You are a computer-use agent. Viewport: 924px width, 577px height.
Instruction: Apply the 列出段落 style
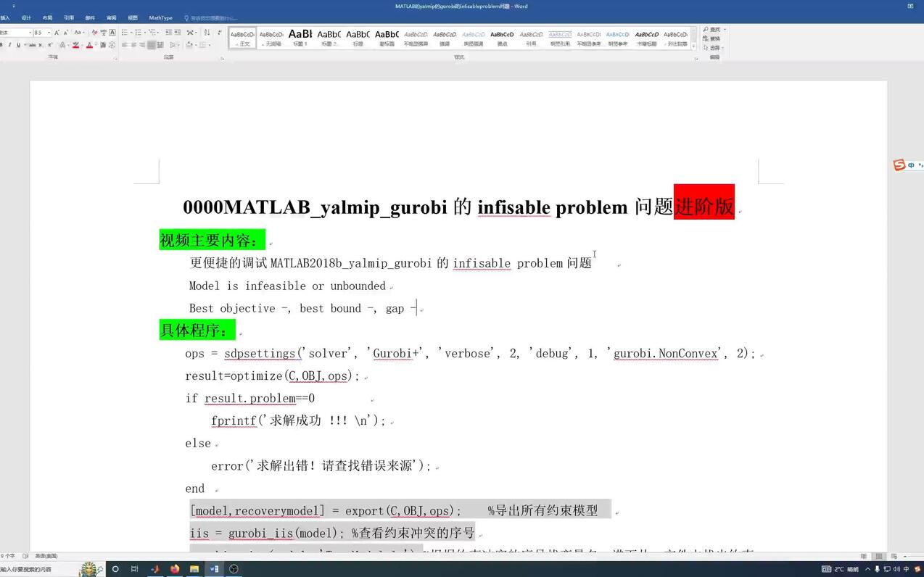[x=675, y=38]
